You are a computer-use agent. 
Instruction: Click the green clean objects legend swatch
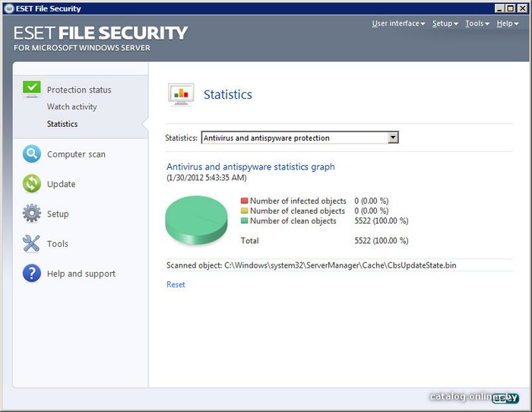pos(245,221)
